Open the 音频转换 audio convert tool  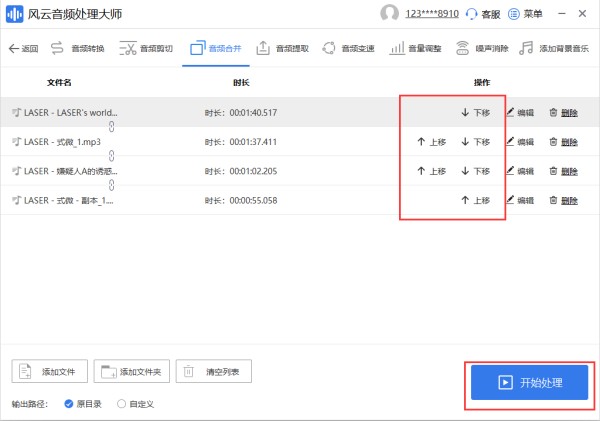78,48
